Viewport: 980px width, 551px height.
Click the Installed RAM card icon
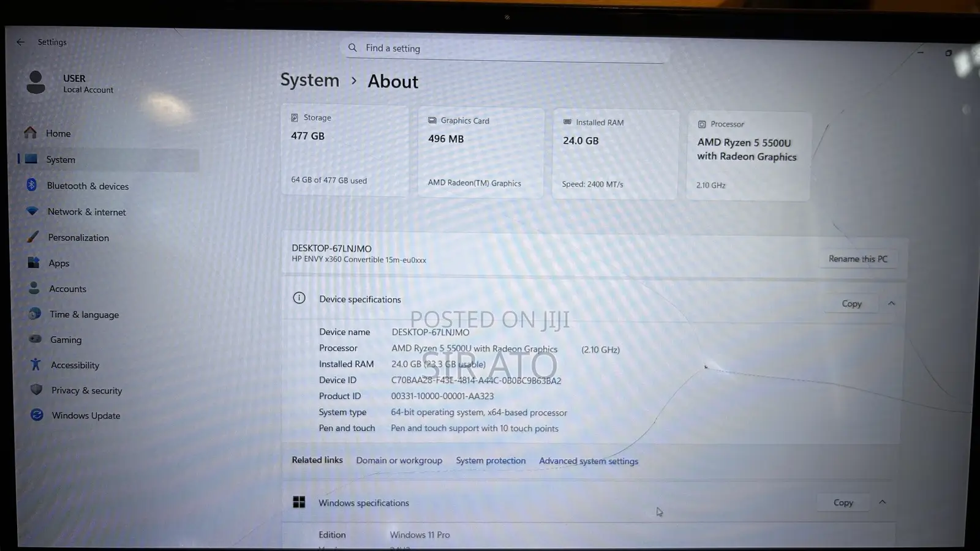[x=567, y=122]
